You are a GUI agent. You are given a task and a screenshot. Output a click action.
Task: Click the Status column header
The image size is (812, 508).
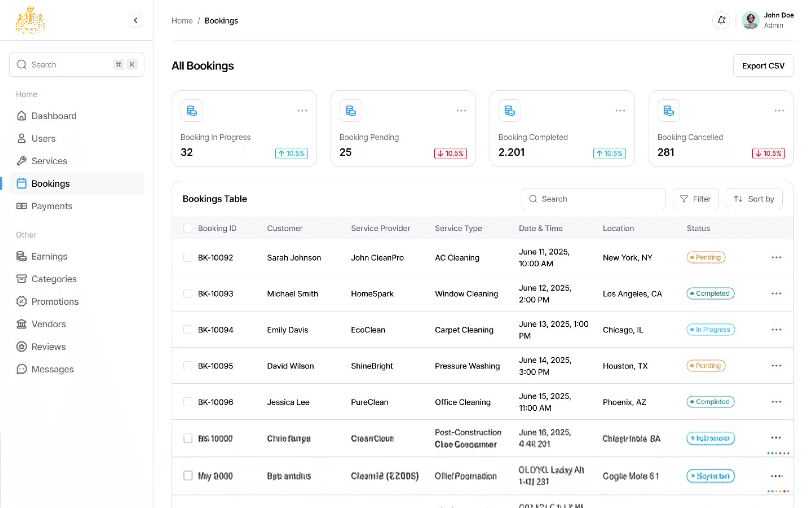[698, 228]
